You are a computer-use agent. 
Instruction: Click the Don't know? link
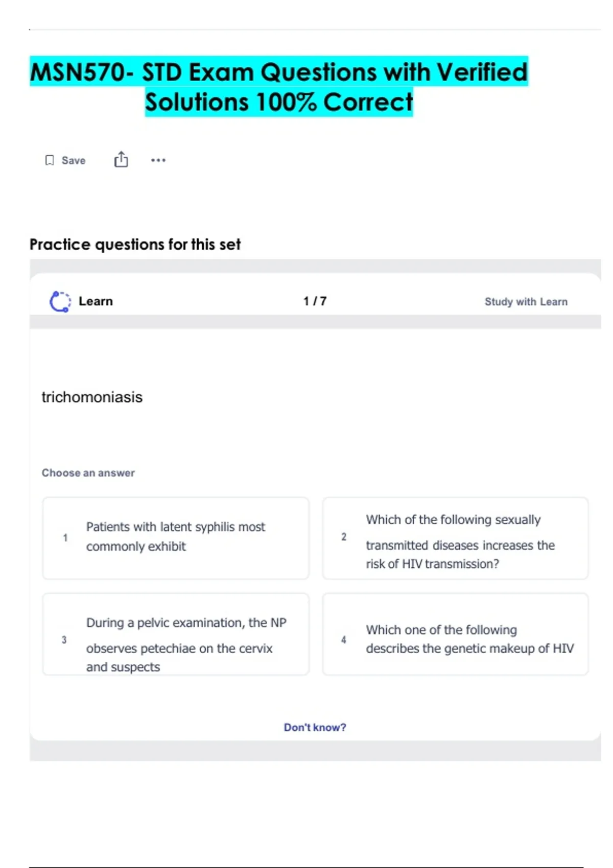[315, 727]
